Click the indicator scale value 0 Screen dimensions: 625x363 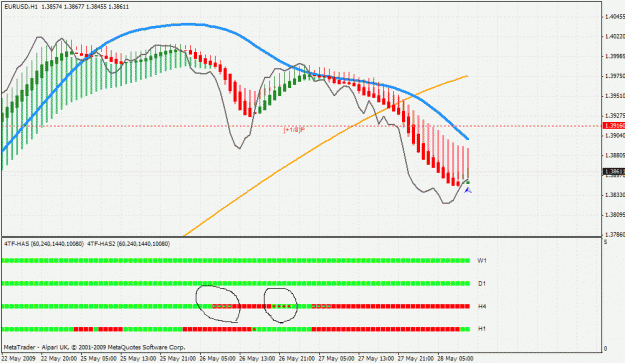click(605, 349)
